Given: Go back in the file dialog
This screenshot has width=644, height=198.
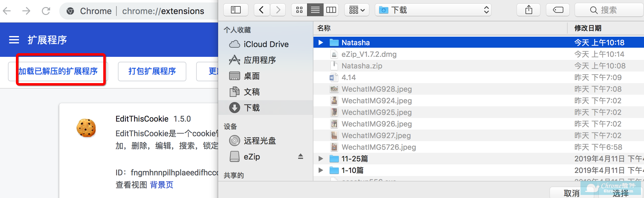Looking at the screenshot, I should (x=262, y=10).
